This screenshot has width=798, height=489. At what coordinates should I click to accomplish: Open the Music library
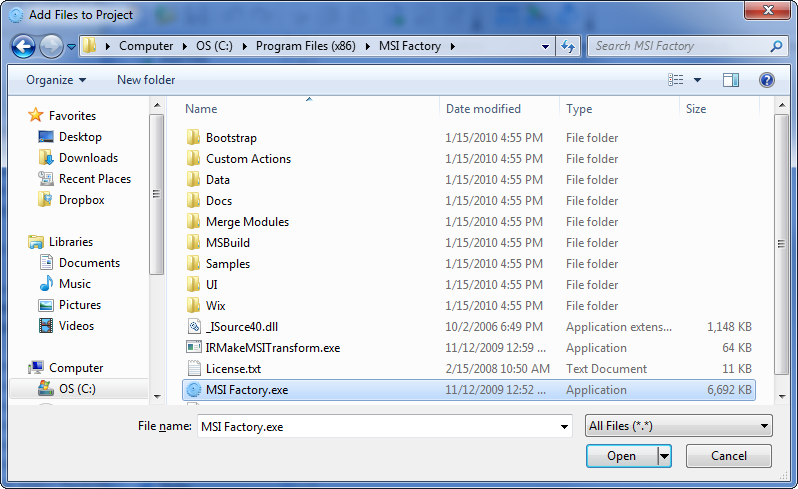[x=75, y=284]
